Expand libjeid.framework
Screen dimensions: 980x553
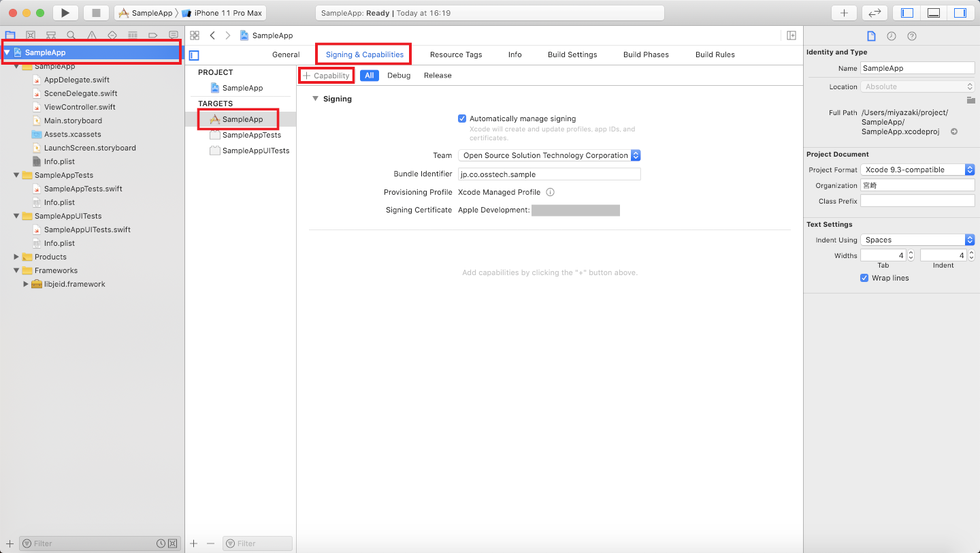26,284
